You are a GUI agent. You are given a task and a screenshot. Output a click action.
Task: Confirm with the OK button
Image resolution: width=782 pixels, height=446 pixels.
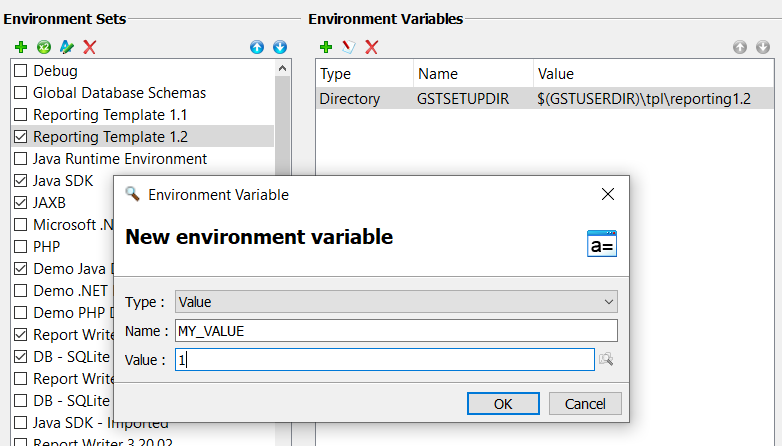click(503, 404)
